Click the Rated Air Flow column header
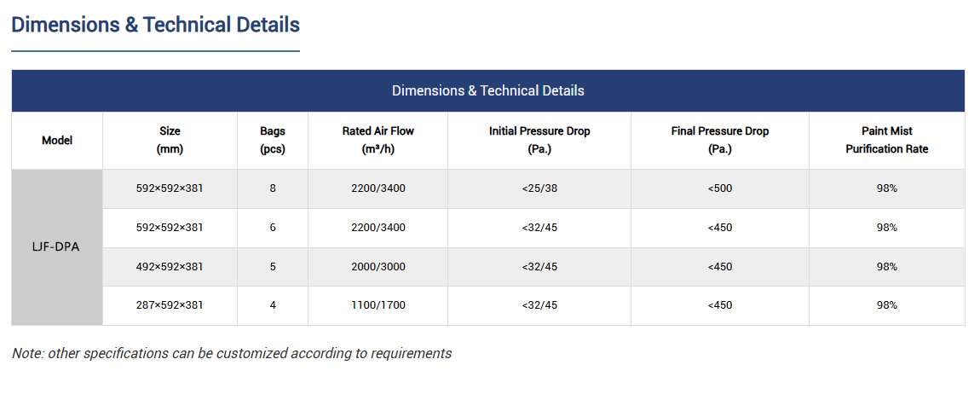 pyautogui.click(x=378, y=140)
